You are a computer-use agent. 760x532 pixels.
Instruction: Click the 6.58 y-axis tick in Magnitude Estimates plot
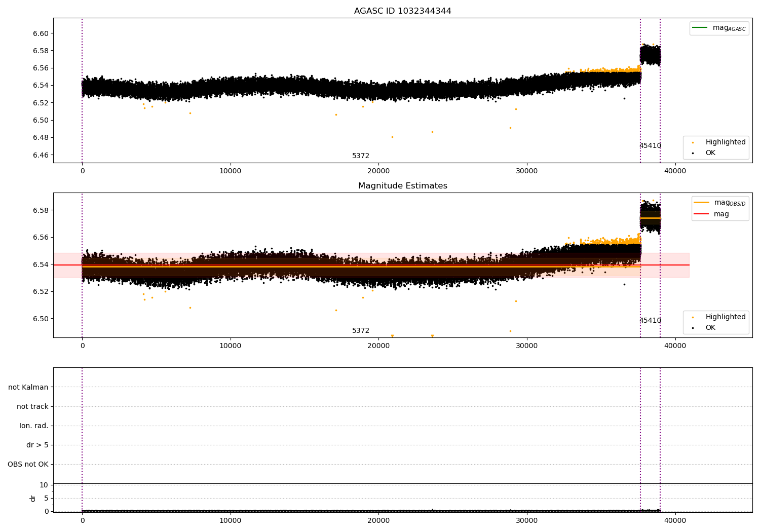coord(41,210)
